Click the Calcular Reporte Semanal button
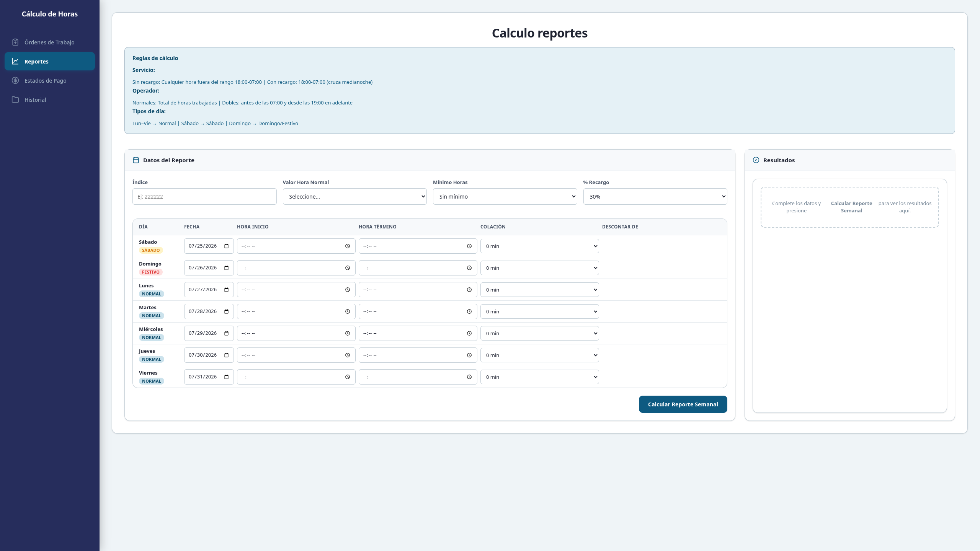 pyautogui.click(x=683, y=404)
